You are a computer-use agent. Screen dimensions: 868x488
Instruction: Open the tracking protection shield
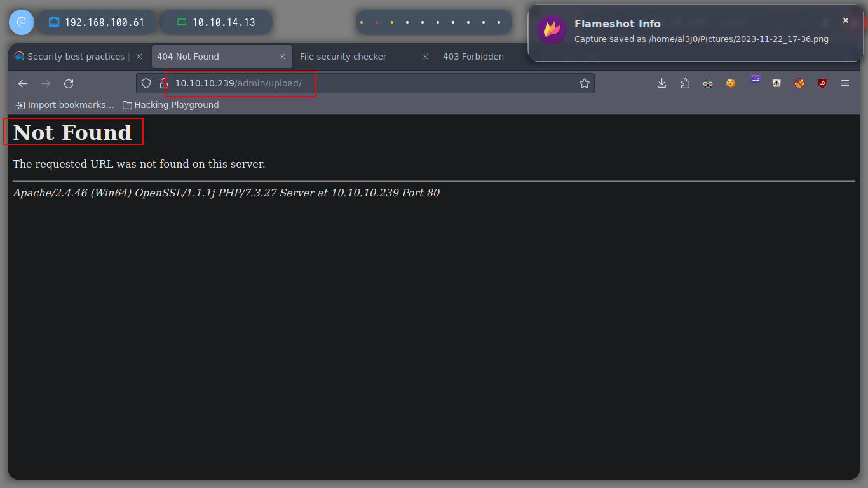point(146,83)
